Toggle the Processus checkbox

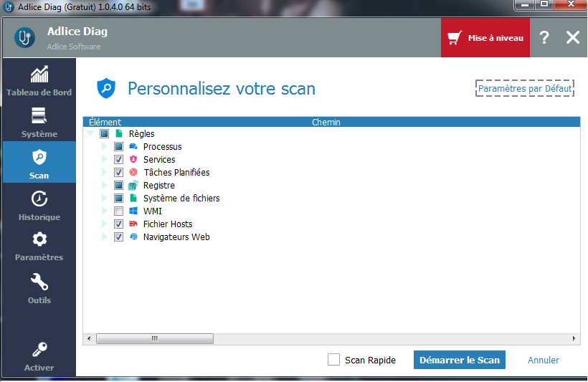point(118,147)
